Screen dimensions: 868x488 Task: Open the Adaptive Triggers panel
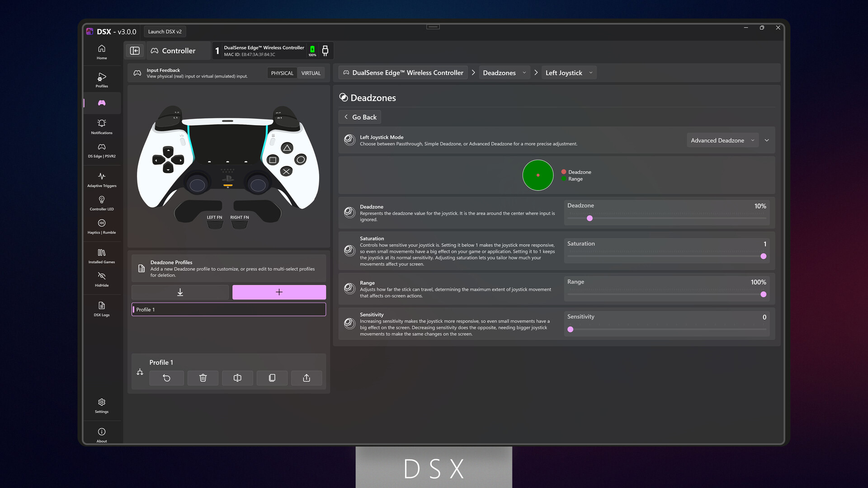click(101, 179)
